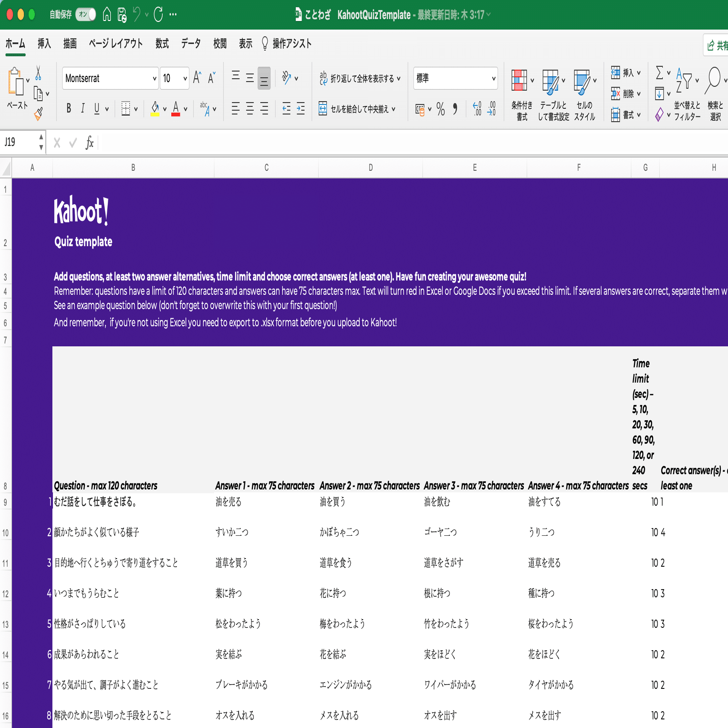The height and width of the screenshot is (728, 728).
Task: Toggle Align Left
Action: pos(236,109)
